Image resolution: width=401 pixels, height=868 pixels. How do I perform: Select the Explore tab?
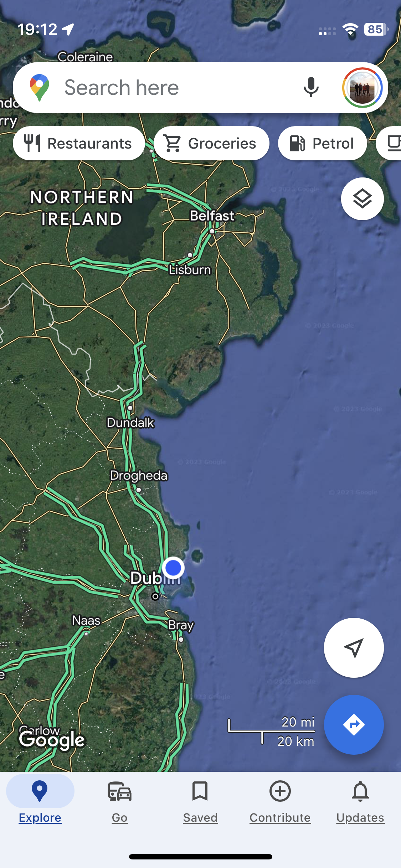coord(40,801)
